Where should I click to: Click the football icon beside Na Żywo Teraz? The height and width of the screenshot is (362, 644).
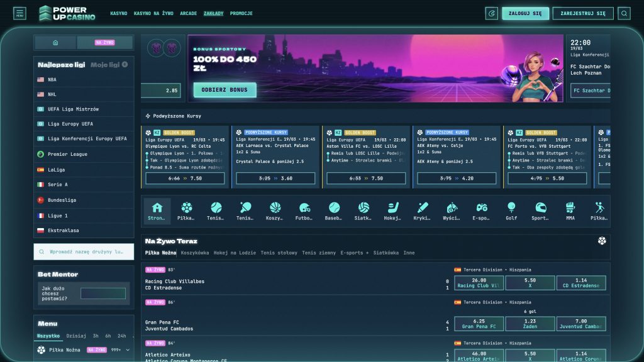point(602,241)
